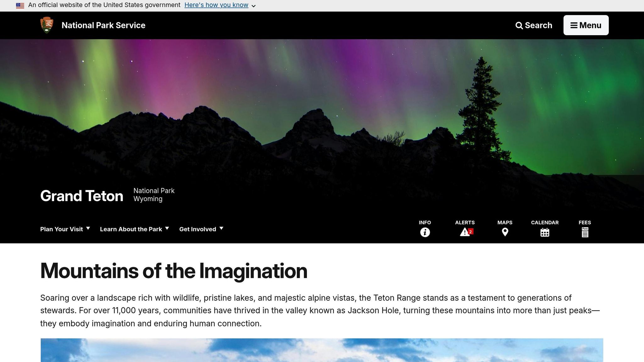Open the Calendar icon

[x=545, y=232]
